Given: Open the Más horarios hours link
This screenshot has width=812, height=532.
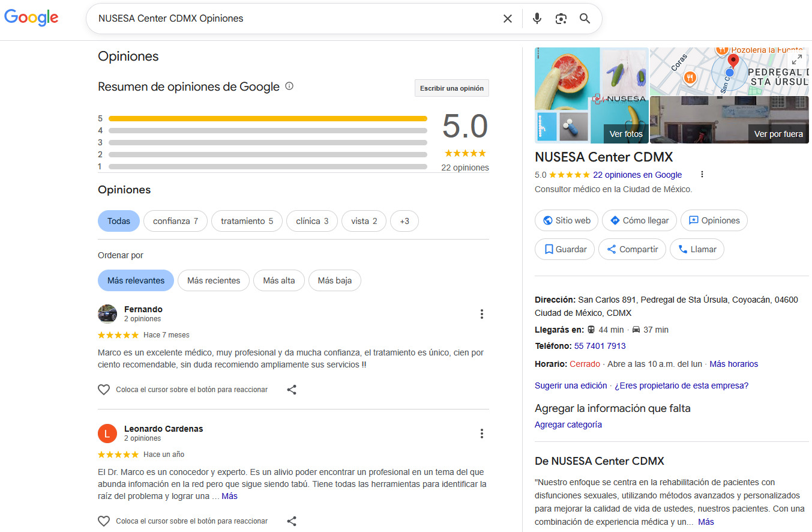Looking at the screenshot, I should pyautogui.click(x=733, y=364).
